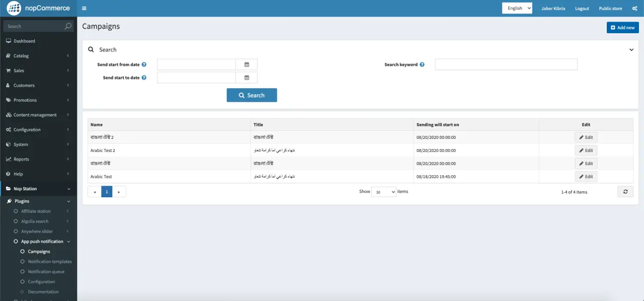This screenshot has width=644, height=301.
Task: Click the Dashboard monitor icon
Action: [9, 41]
